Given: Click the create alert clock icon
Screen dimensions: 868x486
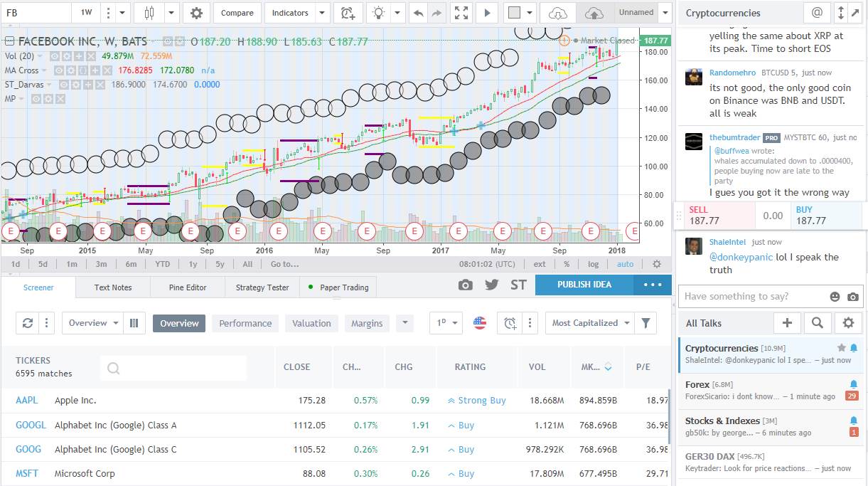Looking at the screenshot, I should 348,13.
